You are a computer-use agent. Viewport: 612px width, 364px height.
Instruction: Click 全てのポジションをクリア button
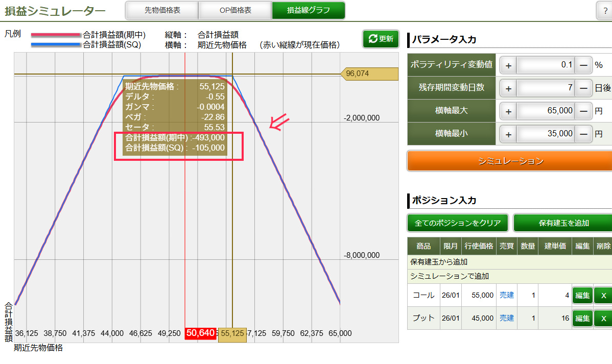coord(458,223)
